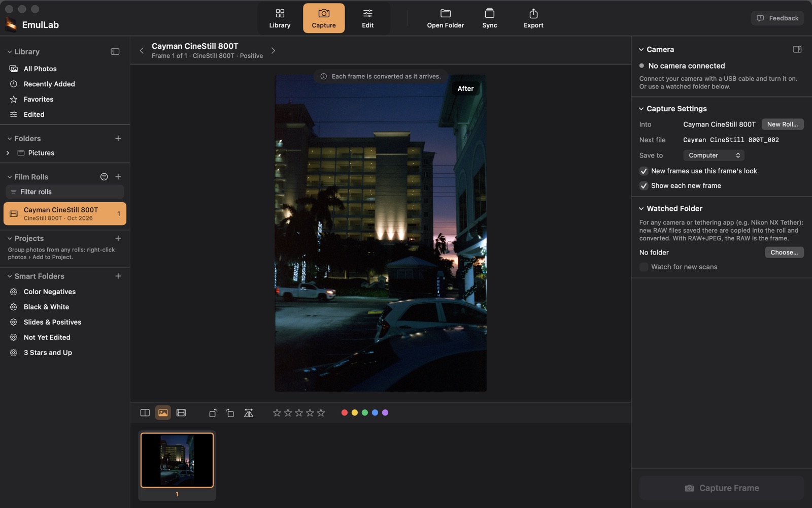Apply the red color label
The image size is (812, 508).
(344, 412)
